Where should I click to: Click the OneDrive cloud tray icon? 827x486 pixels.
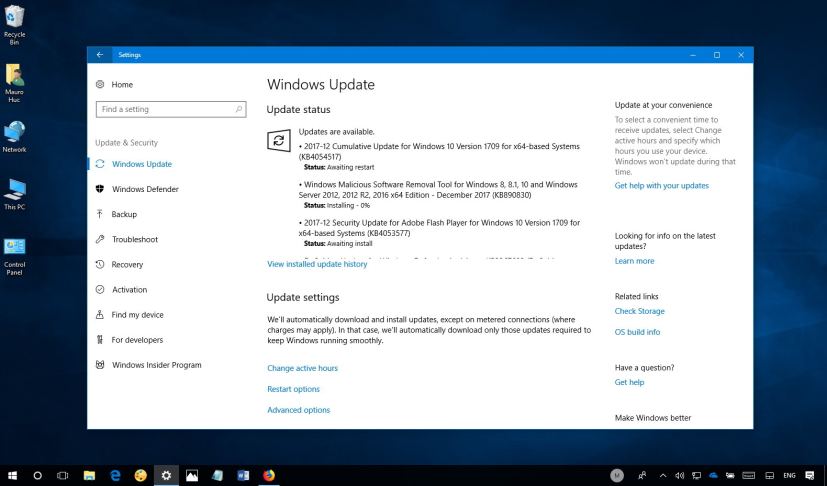click(714, 475)
